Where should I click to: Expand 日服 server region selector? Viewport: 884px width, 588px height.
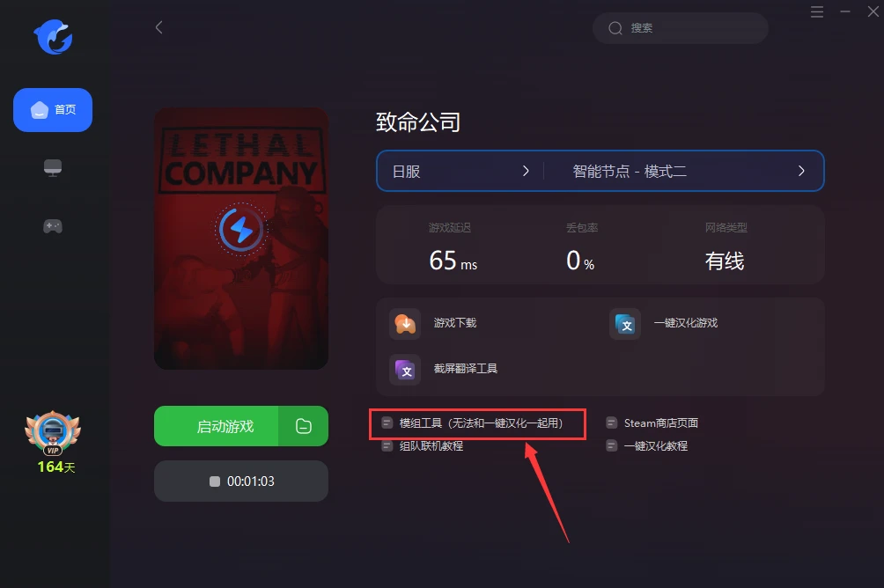coord(460,171)
